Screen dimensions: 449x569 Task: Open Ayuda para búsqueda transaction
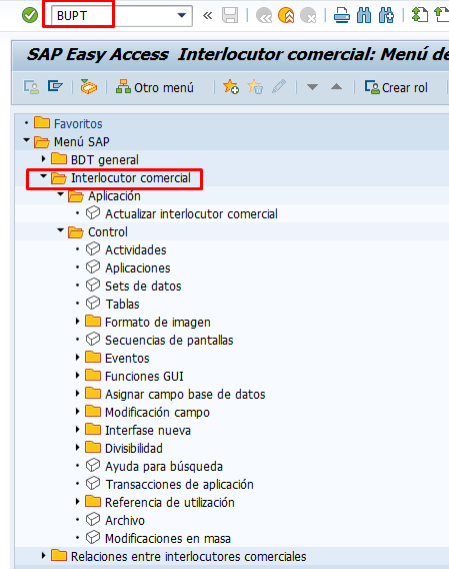click(x=164, y=467)
